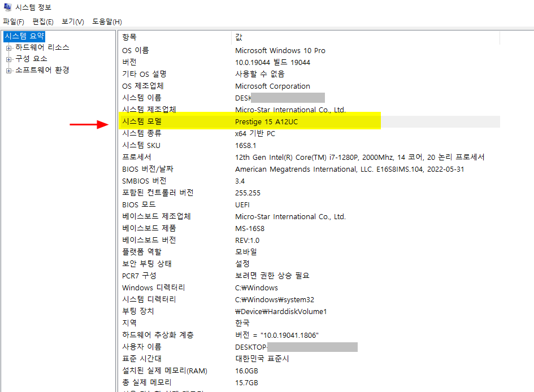Click the System Information icon in the title bar
The width and height of the screenshot is (534, 392).
pos(7,7)
